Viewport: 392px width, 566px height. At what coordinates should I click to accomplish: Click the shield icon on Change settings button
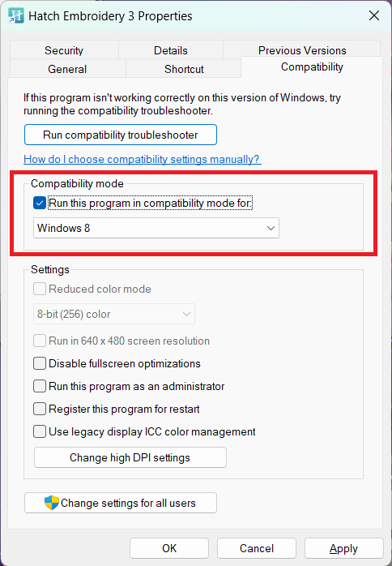click(52, 503)
